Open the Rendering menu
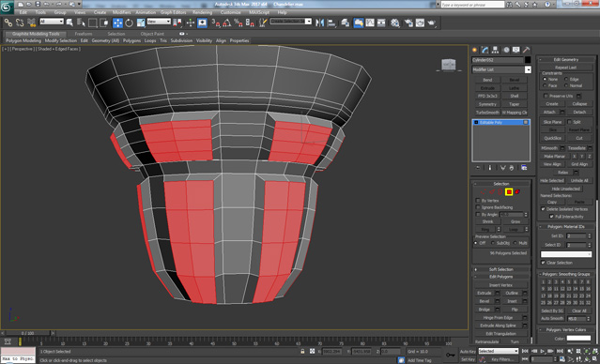600x364 pixels. coord(203,12)
